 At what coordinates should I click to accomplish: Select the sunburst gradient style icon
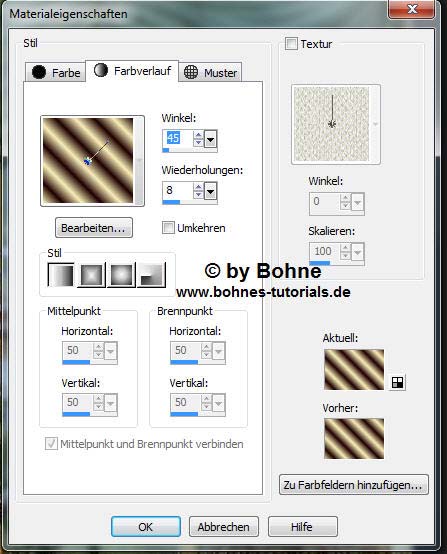click(122, 275)
